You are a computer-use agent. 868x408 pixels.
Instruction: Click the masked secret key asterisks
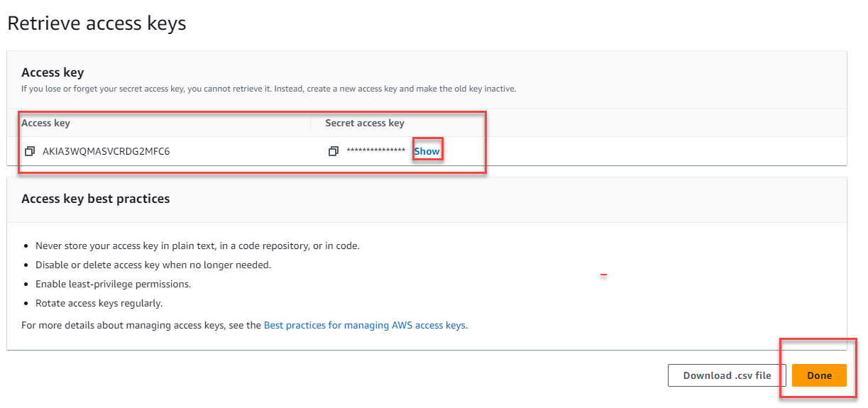coord(375,152)
